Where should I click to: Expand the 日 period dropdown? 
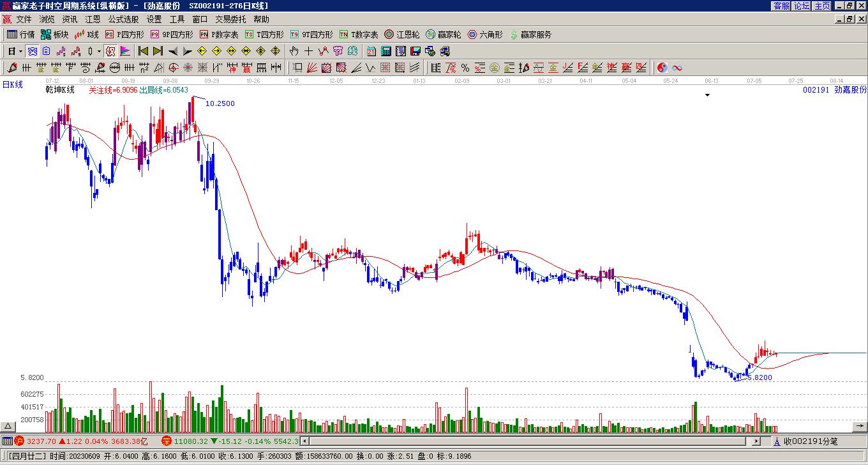click(21, 51)
